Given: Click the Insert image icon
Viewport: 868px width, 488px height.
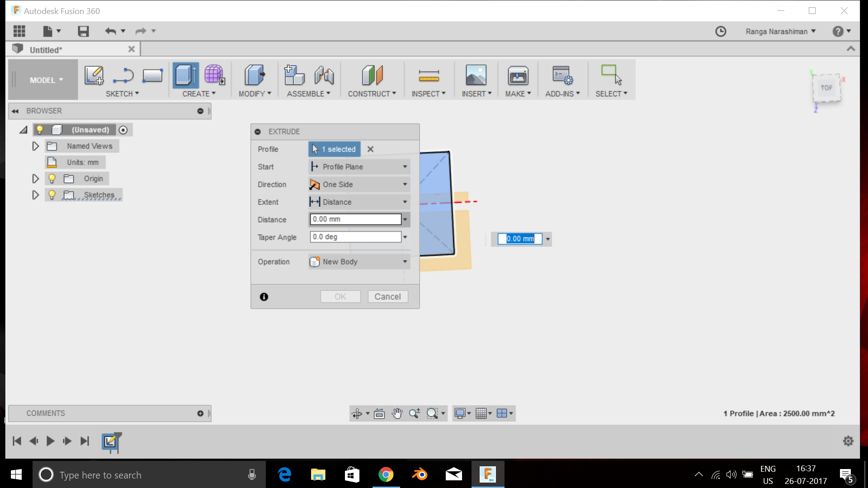Looking at the screenshot, I should tap(476, 75).
